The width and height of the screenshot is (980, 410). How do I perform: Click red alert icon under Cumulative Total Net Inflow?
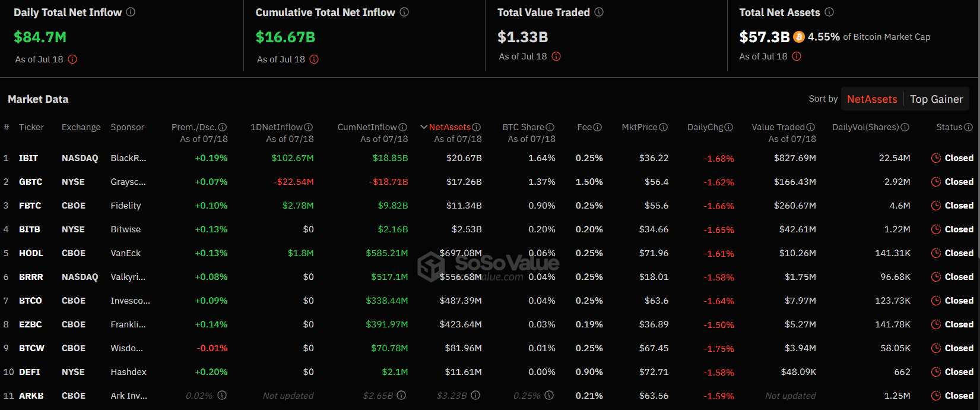(314, 59)
